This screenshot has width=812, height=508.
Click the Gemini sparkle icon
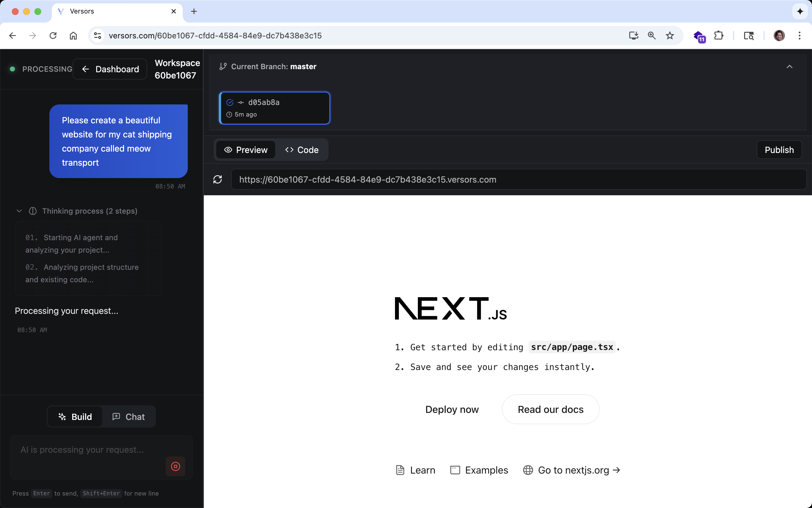click(800, 11)
